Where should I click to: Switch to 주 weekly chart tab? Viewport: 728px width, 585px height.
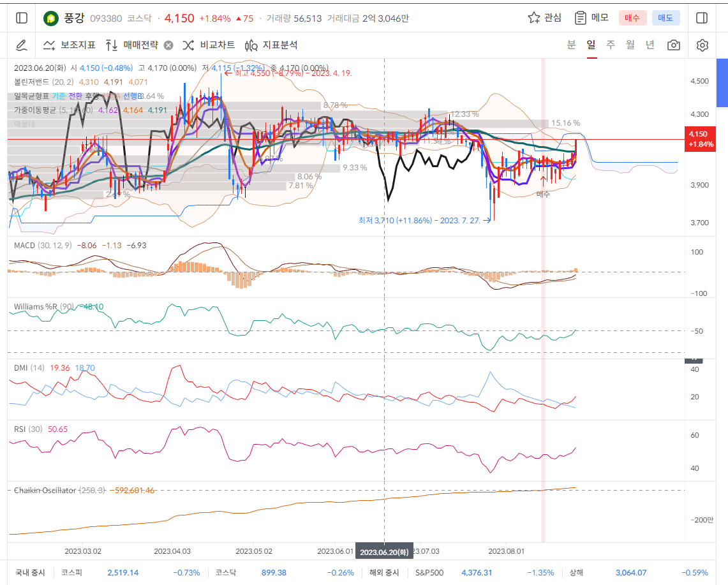(x=611, y=45)
